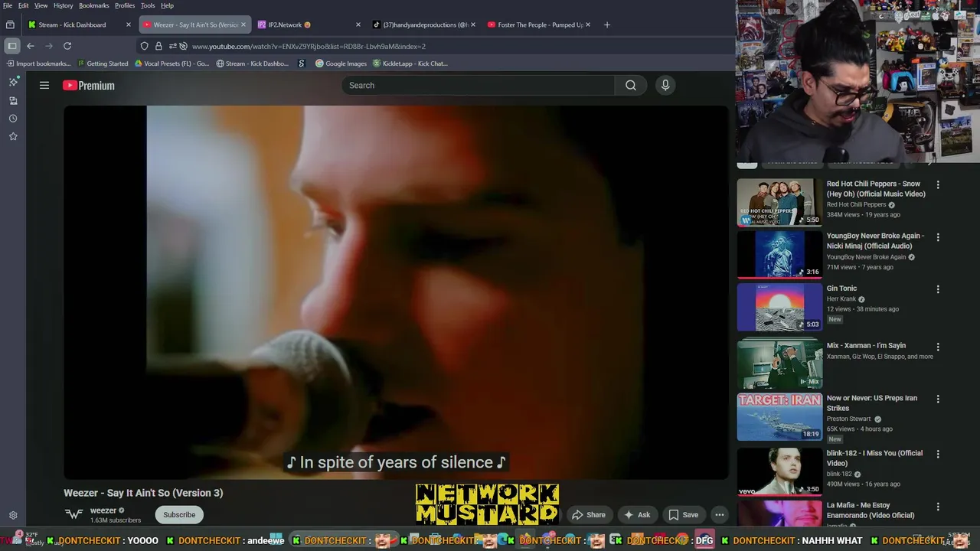
Task: Toggle the browser sidebar panel button
Action: 12,46
